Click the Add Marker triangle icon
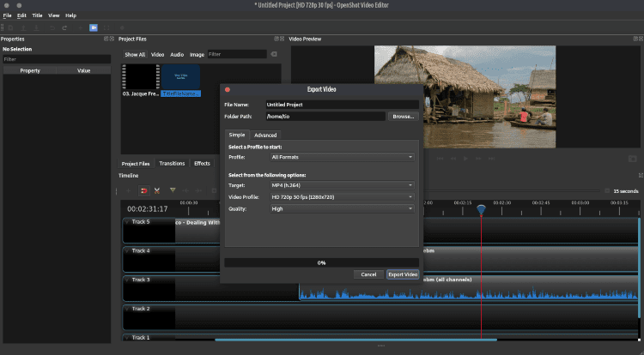644x355 pixels. pos(173,190)
